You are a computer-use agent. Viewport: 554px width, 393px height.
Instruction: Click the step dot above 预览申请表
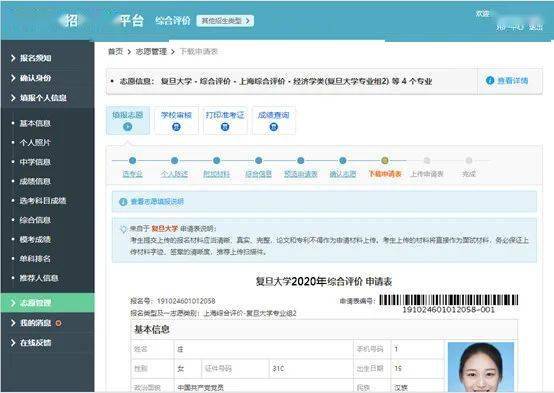pyautogui.click(x=301, y=161)
